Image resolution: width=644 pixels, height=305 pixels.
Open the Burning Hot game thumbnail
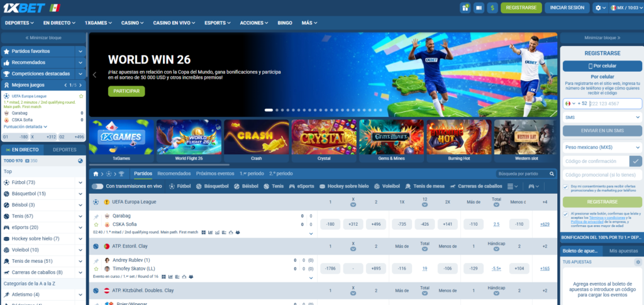click(x=458, y=141)
